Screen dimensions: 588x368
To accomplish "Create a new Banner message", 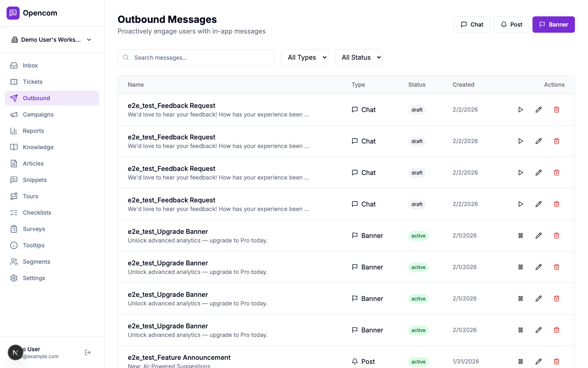I will [x=553, y=25].
